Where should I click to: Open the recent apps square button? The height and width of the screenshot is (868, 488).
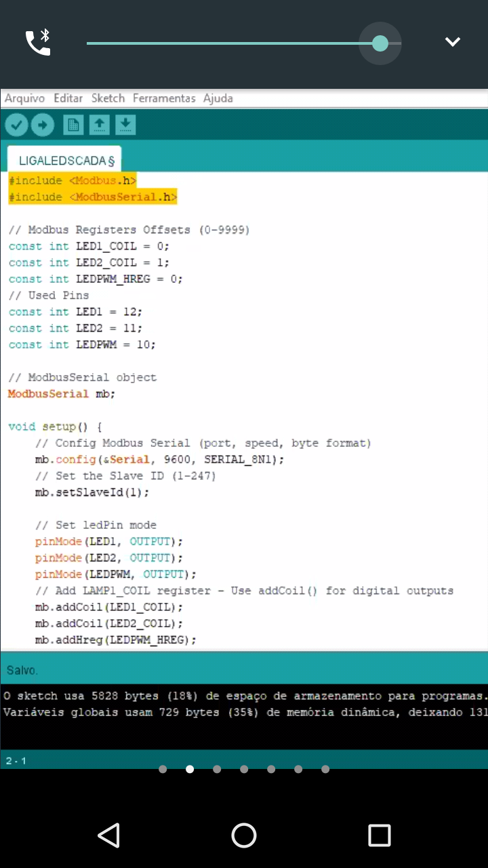[379, 835]
